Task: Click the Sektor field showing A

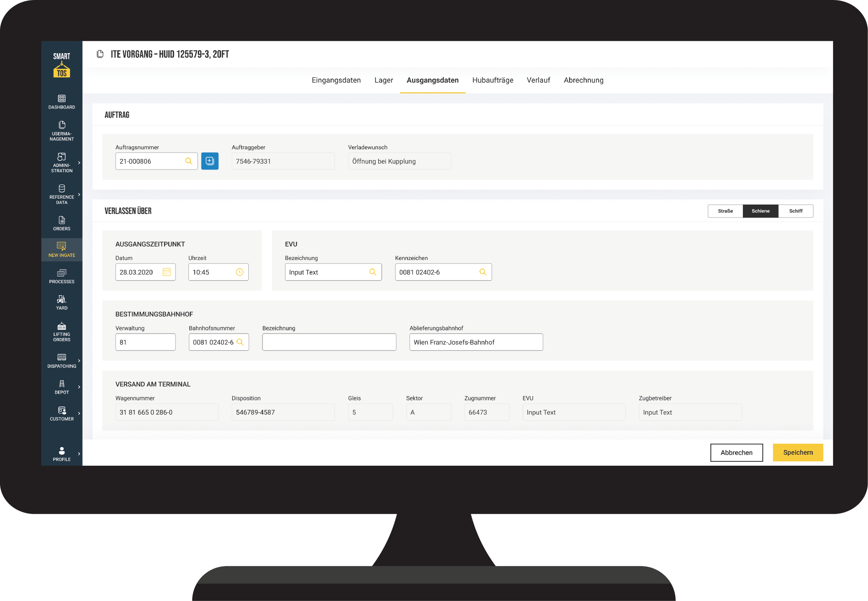Action: click(x=428, y=412)
